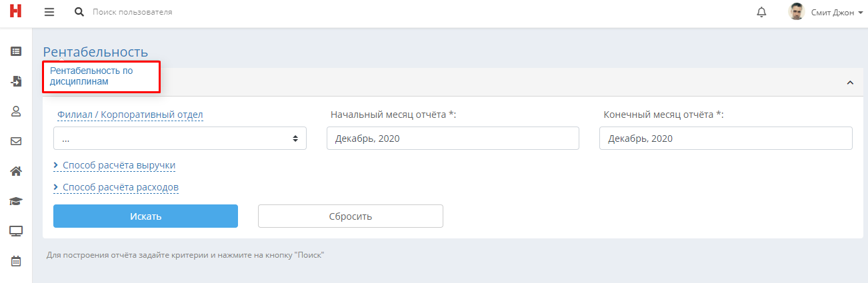Screen dimensions: 868x283
Task: Open the monitor sidebar icon
Action: click(x=16, y=231)
